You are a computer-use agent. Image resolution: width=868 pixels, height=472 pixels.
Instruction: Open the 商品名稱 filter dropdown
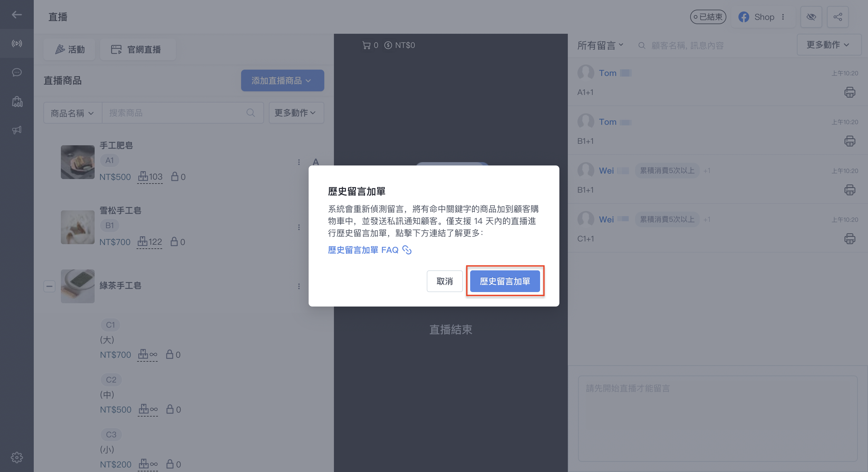coord(72,113)
